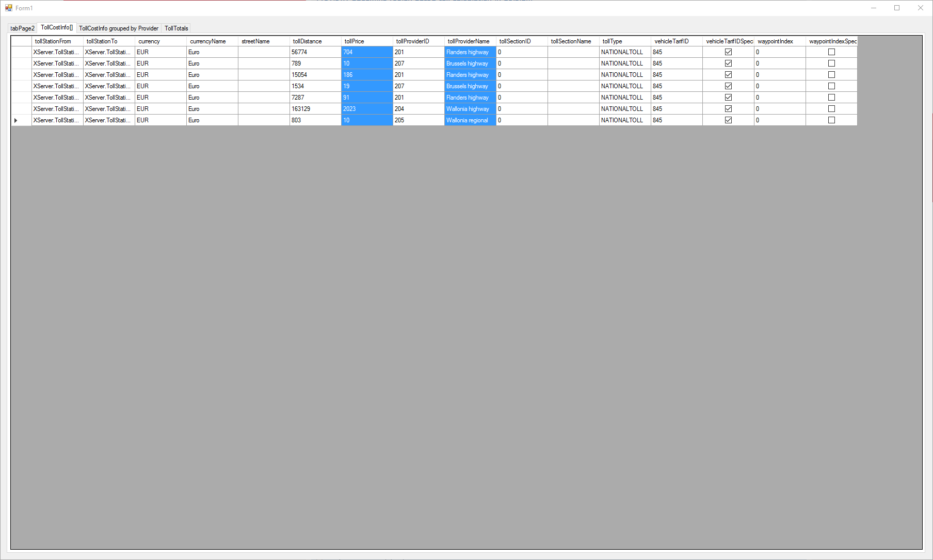This screenshot has width=933, height=560.
Task: Click the tollDistance cell showing 163129
Action: 315,109
